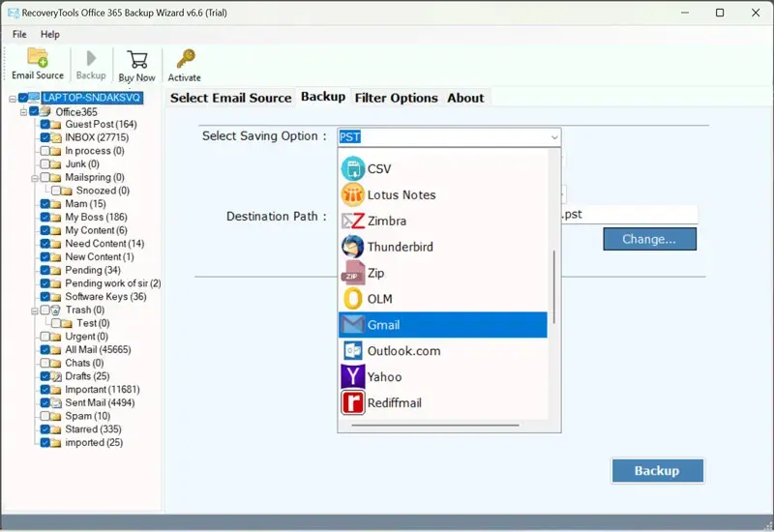The image size is (774, 532).
Task: Click the Activate key icon
Action: click(x=185, y=59)
